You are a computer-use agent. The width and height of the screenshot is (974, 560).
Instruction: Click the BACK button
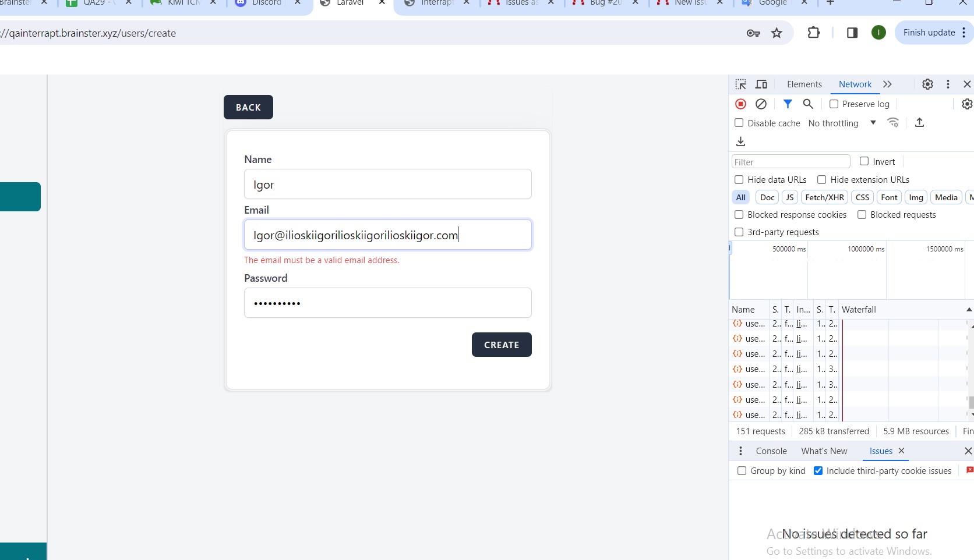pyautogui.click(x=248, y=107)
